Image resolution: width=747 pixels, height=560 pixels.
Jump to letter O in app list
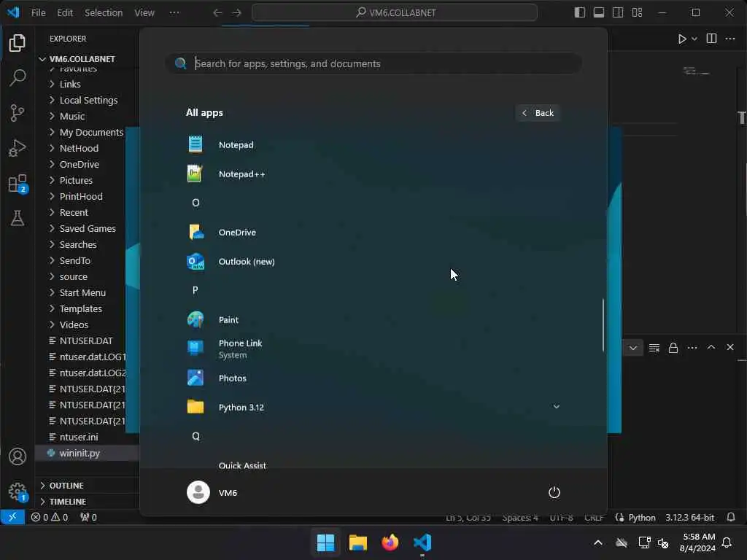[196, 203]
